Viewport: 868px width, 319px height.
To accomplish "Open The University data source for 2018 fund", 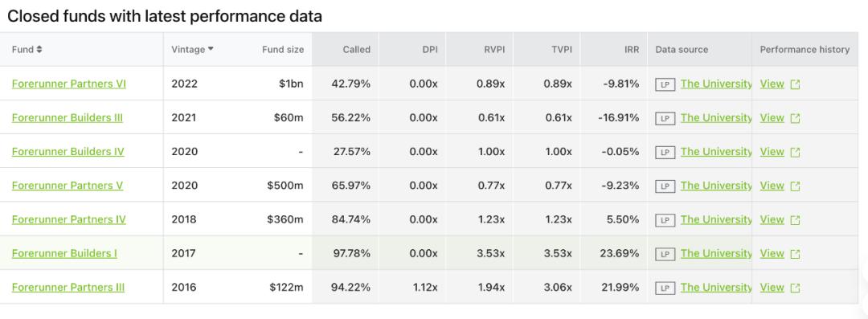I will tap(716, 219).
